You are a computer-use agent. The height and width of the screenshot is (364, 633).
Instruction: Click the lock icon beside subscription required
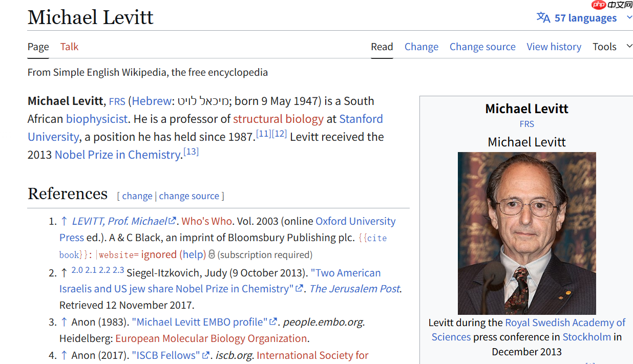coord(212,254)
